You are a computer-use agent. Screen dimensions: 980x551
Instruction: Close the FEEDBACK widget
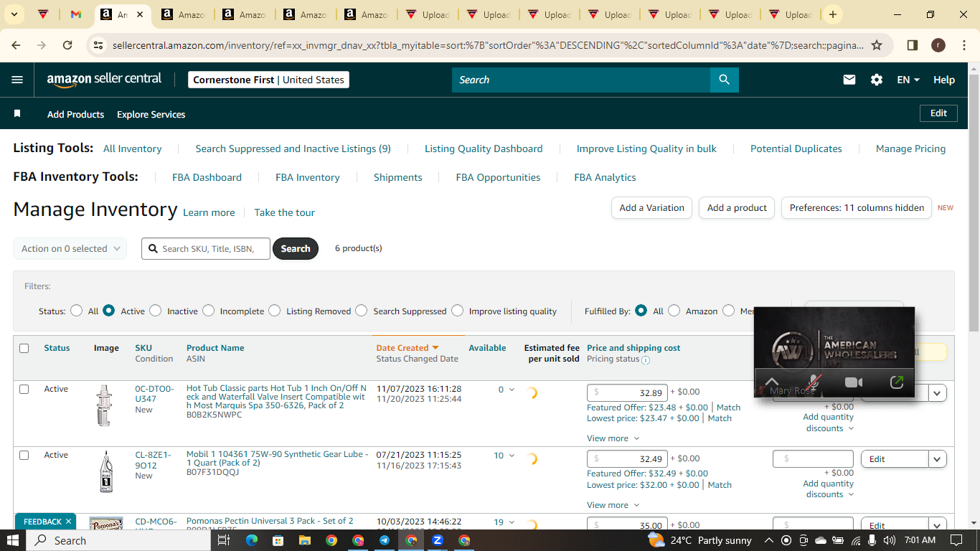pos(68,522)
